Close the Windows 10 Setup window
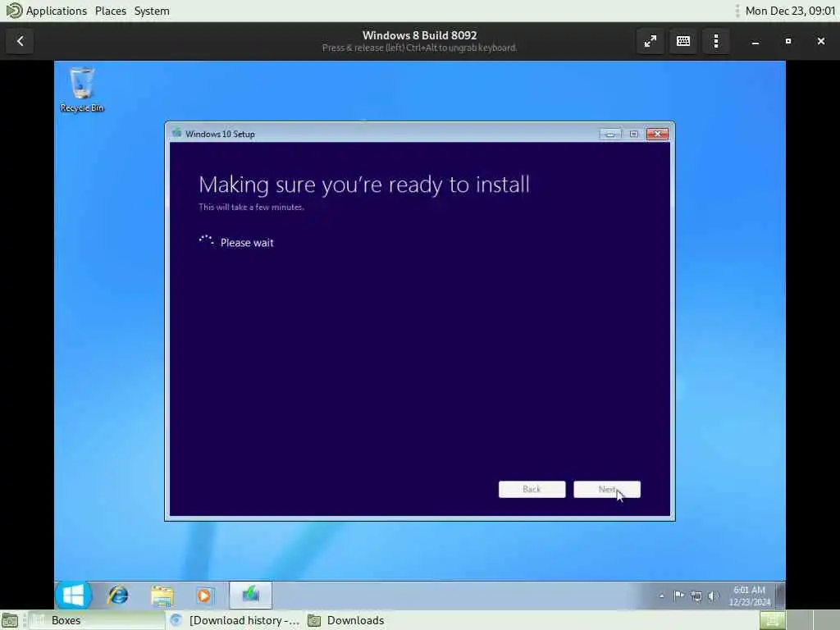The image size is (840, 630). point(657,134)
